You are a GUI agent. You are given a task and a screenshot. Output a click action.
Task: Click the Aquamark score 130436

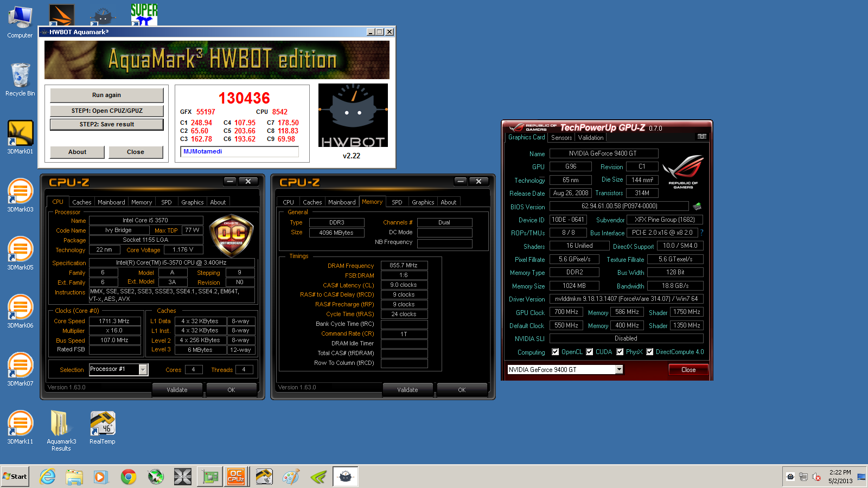click(x=244, y=98)
